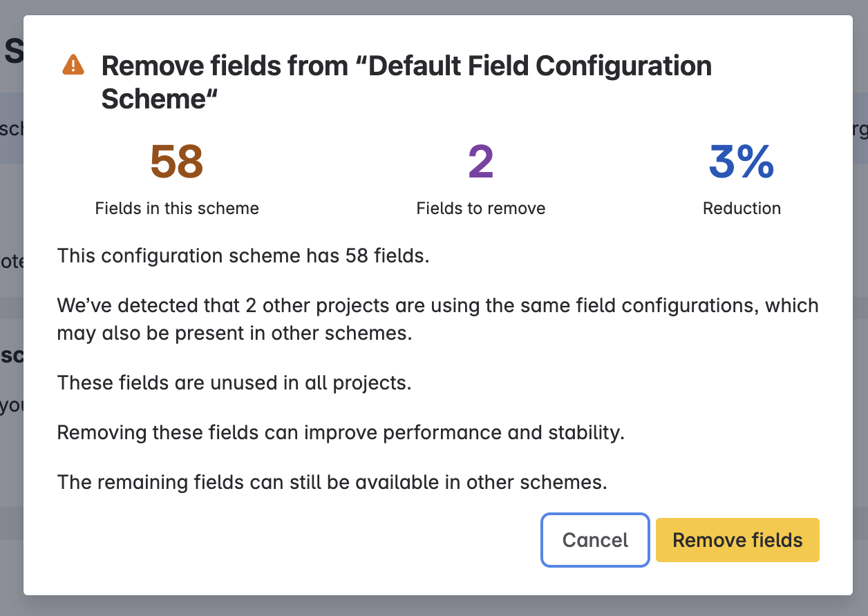This screenshot has width=868, height=616.
Task: Click the large number 58
Action: click(177, 162)
